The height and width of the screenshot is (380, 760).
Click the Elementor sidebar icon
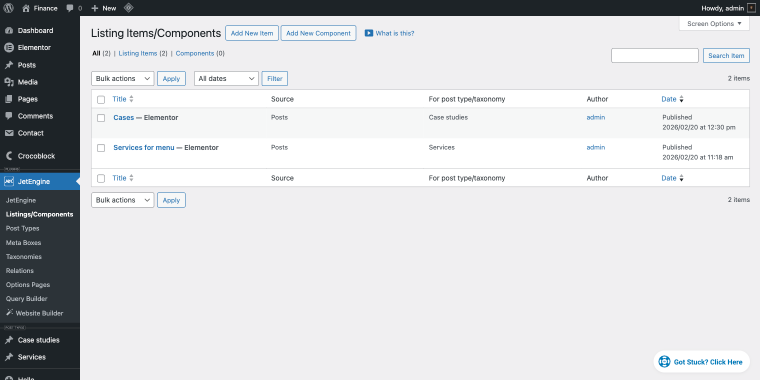point(8,48)
